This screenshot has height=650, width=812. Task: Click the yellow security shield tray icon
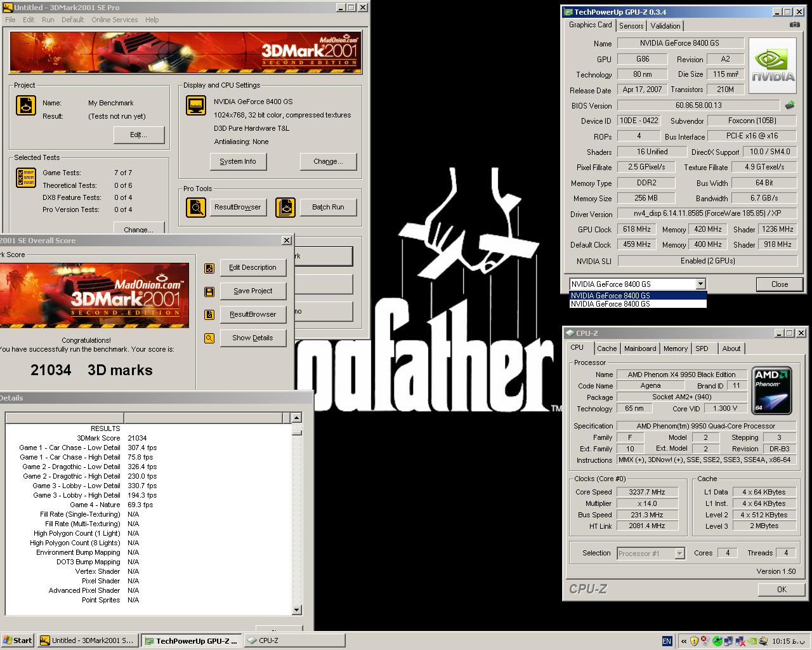coord(694,641)
